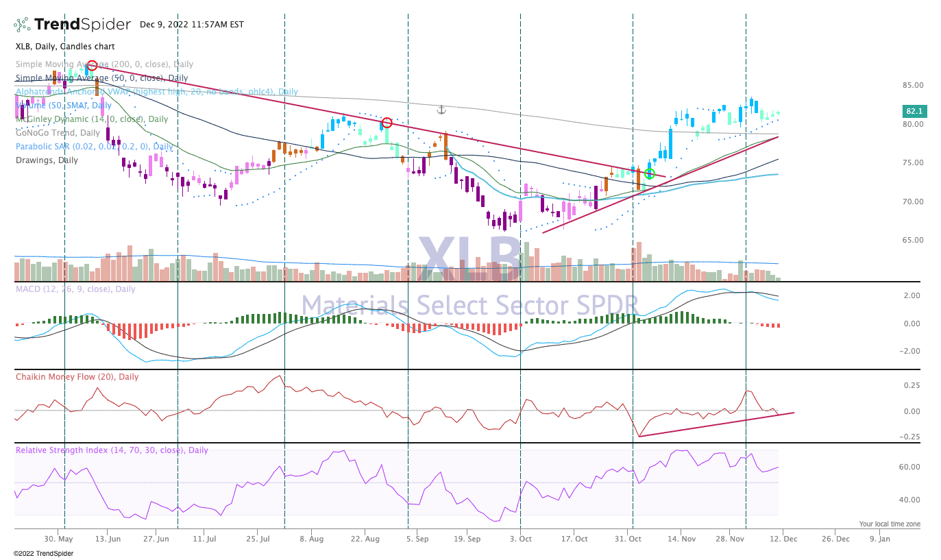Click the 14. Nov date axis label
Image resolution: width=941 pixels, height=560 pixels.
[x=681, y=539]
